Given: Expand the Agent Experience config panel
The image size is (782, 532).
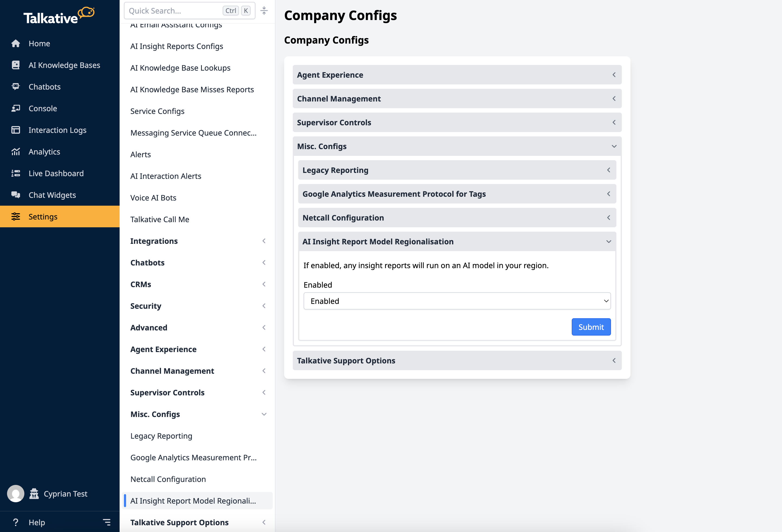Looking at the screenshot, I should (x=456, y=75).
